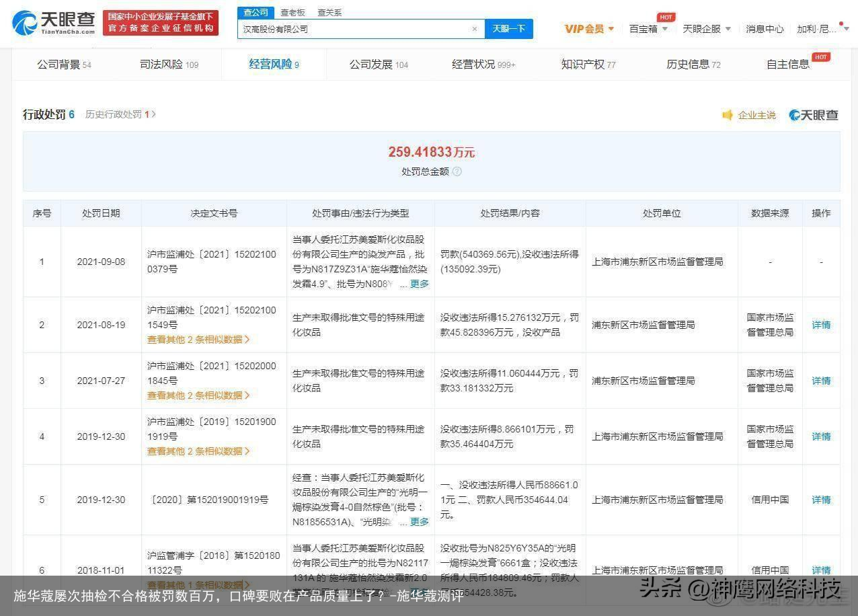The width and height of the screenshot is (858, 616).
Task: Select date cell 2021-09-08
Action: click(101, 262)
